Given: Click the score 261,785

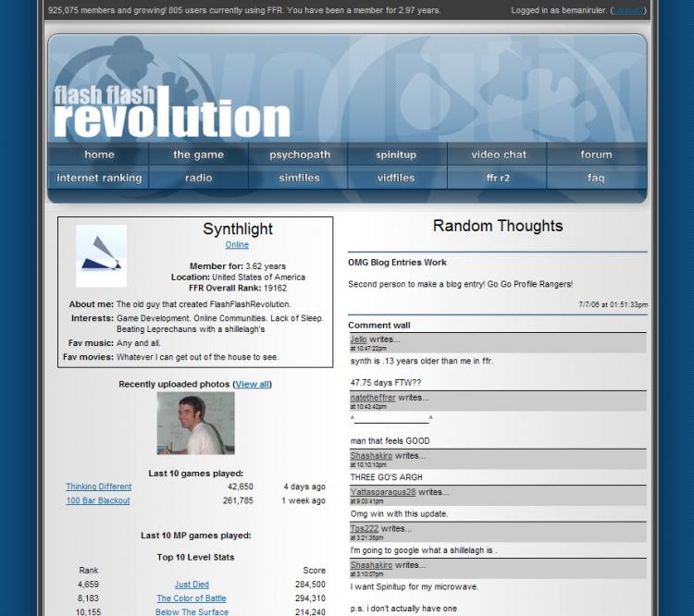Looking at the screenshot, I should [238, 500].
